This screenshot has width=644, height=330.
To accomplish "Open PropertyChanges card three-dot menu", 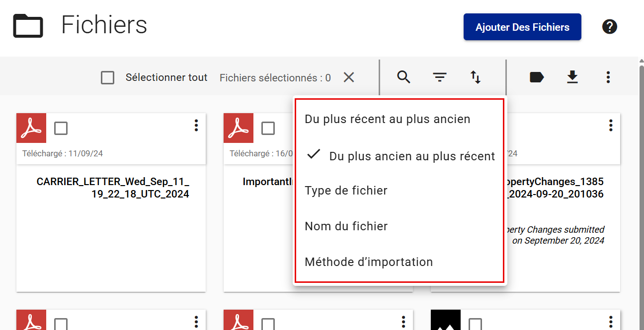I will click(611, 126).
